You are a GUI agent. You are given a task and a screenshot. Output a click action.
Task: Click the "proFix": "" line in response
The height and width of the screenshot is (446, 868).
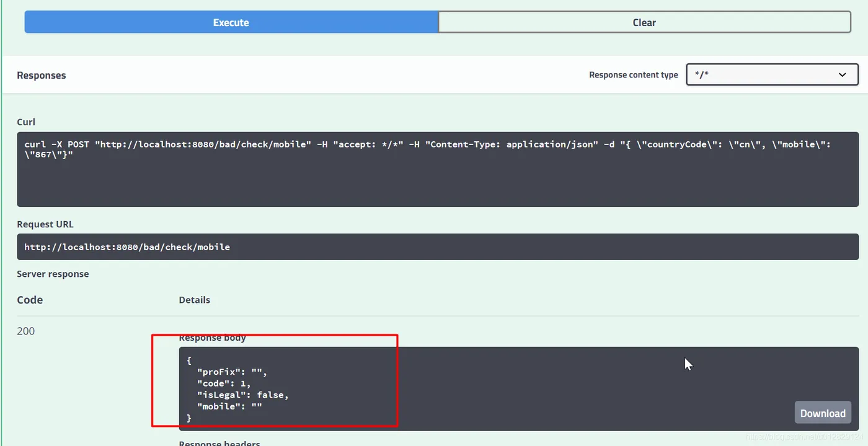click(232, 372)
